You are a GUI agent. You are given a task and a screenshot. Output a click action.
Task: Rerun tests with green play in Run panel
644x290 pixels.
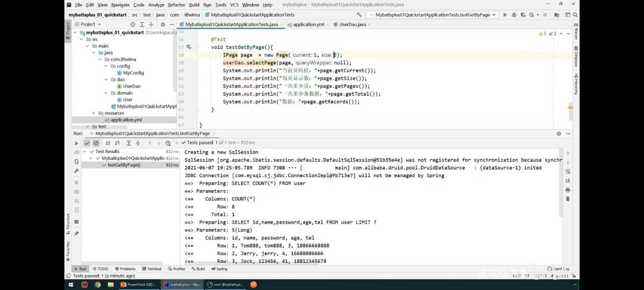coord(77,143)
